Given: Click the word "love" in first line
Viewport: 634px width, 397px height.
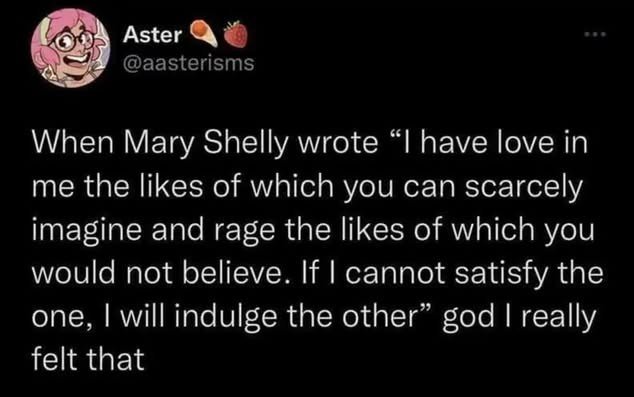Looking at the screenshot, I should (x=520, y=144).
